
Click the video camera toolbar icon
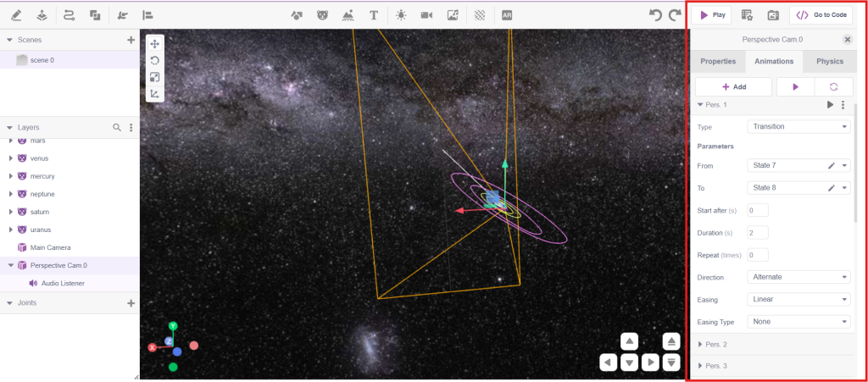coord(426,15)
